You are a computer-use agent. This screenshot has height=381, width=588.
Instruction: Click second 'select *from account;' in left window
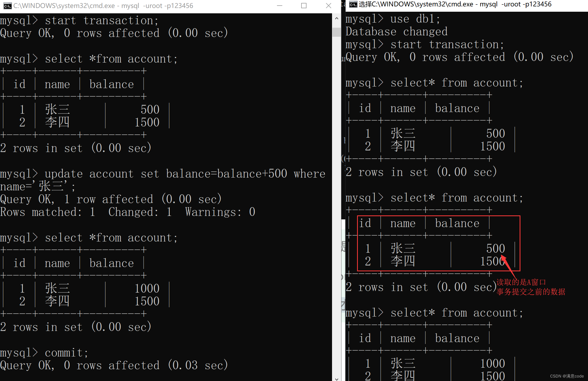[111, 238]
